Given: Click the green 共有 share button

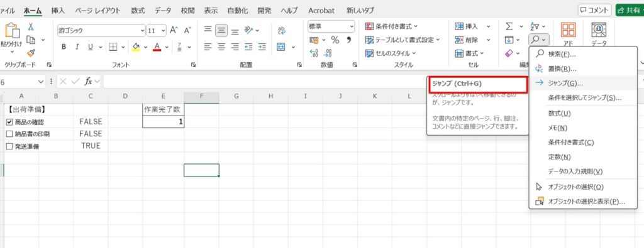Looking at the screenshot, I should 629,10.
